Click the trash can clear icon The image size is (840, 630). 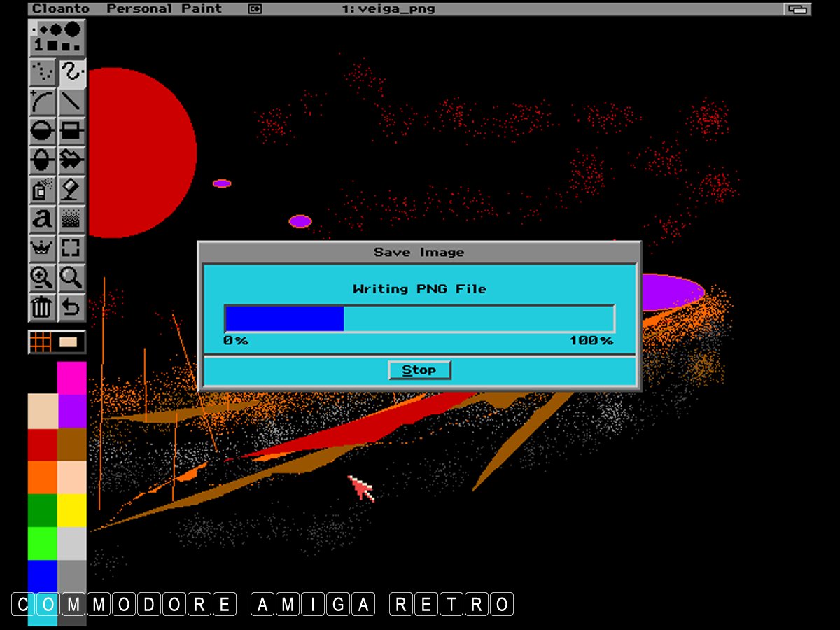pos(43,307)
